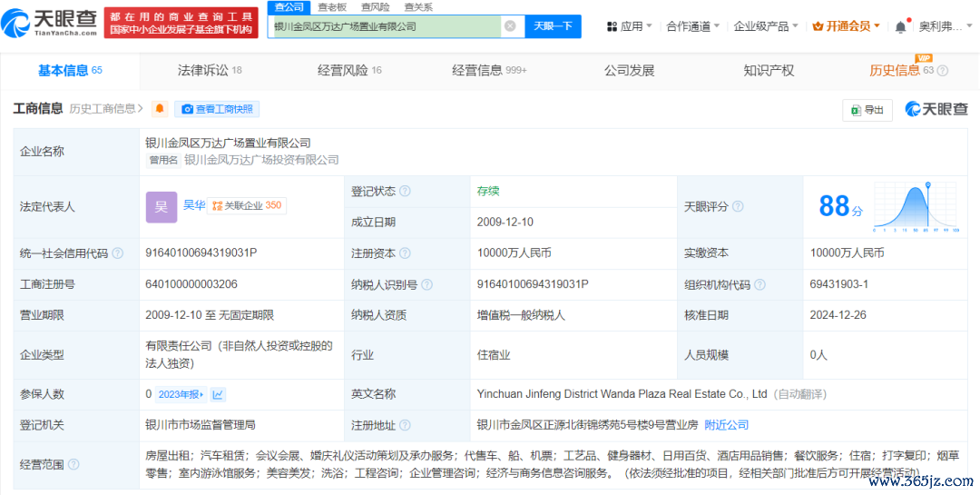Open the 开通会员 dropdown
Image resolution: width=980 pixels, height=495 pixels.
(847, 26)
